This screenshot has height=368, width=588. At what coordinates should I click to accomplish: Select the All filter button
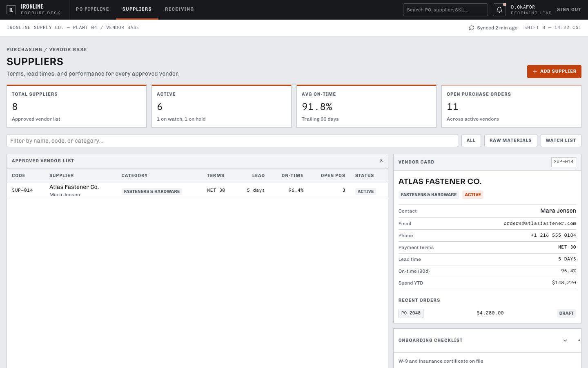pos(471,140)
